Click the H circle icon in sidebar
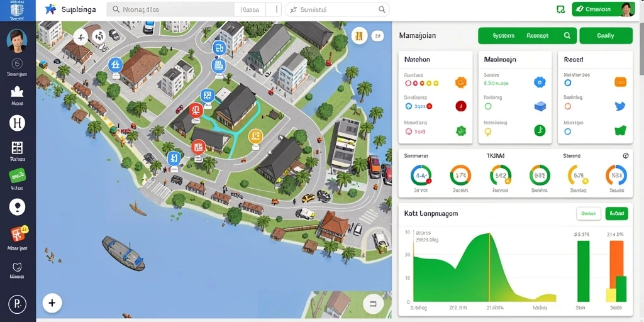Image resolution: width=644 pixels, height=322 pixels. [17, 123]
